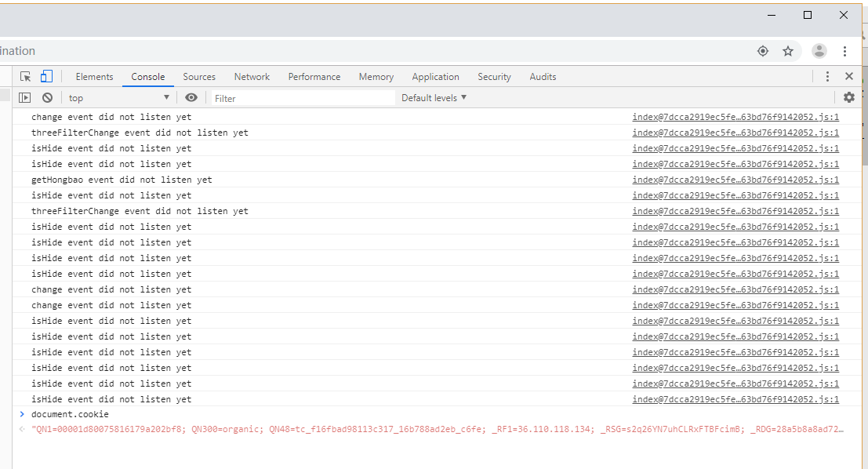Switch to the Elements tab
The width and height of the screenshot is (868, 469).
(x=94, y=77)
